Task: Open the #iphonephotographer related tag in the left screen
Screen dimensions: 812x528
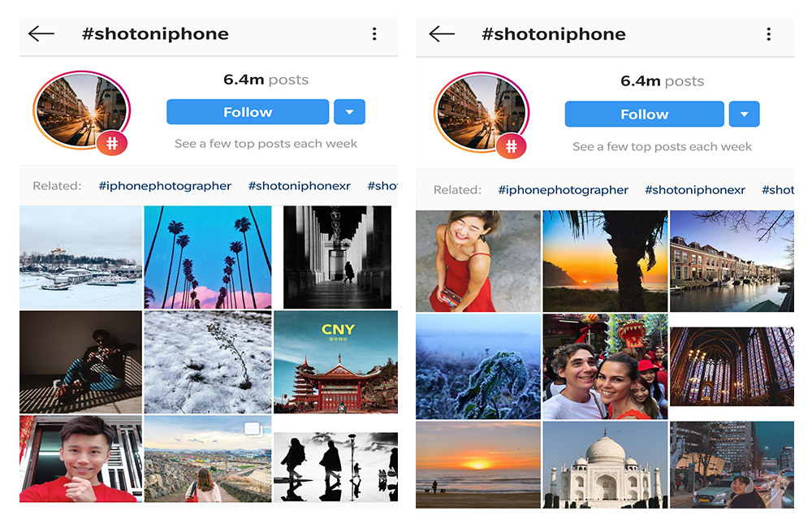Action: pyautogui.click(x=165, y=186)
